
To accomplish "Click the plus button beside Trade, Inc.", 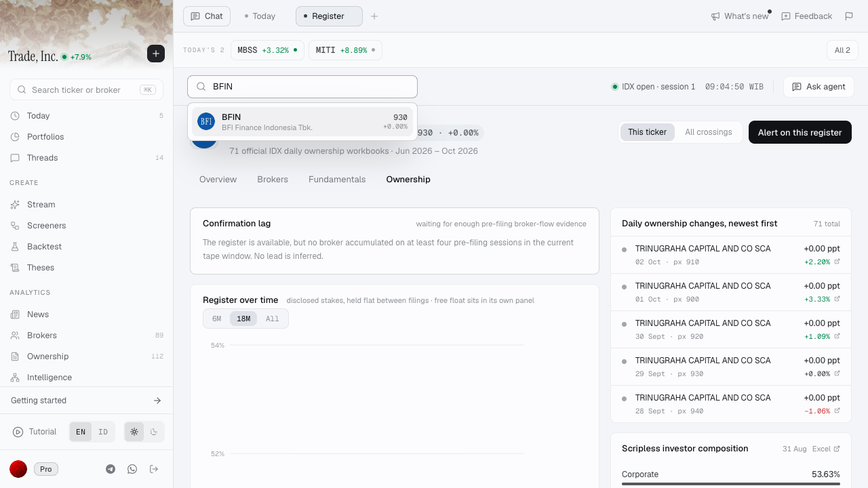I will tap(156, 54).
